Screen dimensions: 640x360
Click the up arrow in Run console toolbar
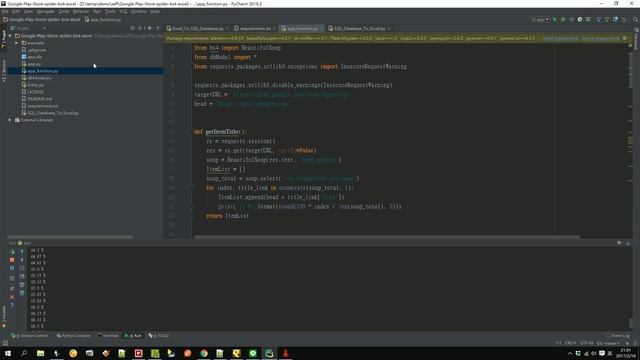tap(22, 251)
